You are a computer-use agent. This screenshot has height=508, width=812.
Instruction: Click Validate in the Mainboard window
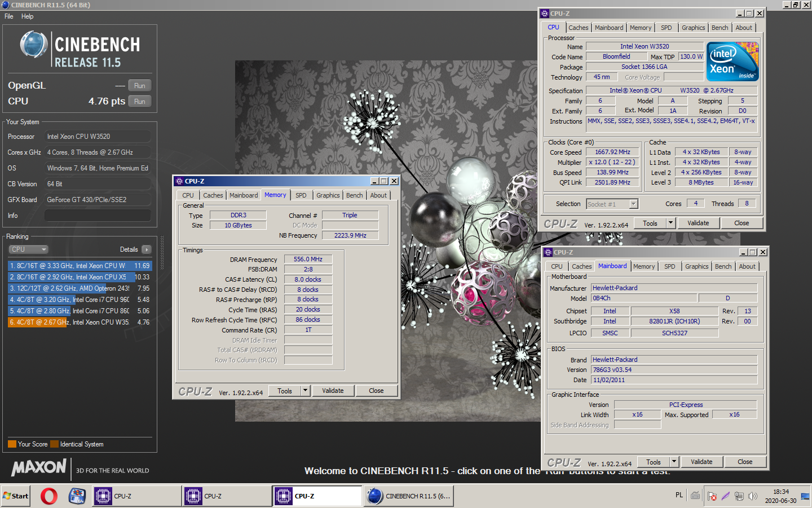click(701, 462)
